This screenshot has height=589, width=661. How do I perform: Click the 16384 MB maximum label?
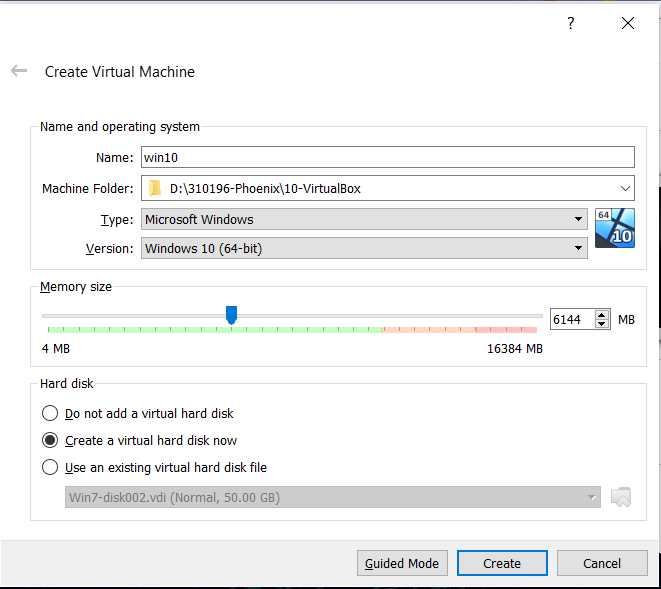[x=515, y=349]
